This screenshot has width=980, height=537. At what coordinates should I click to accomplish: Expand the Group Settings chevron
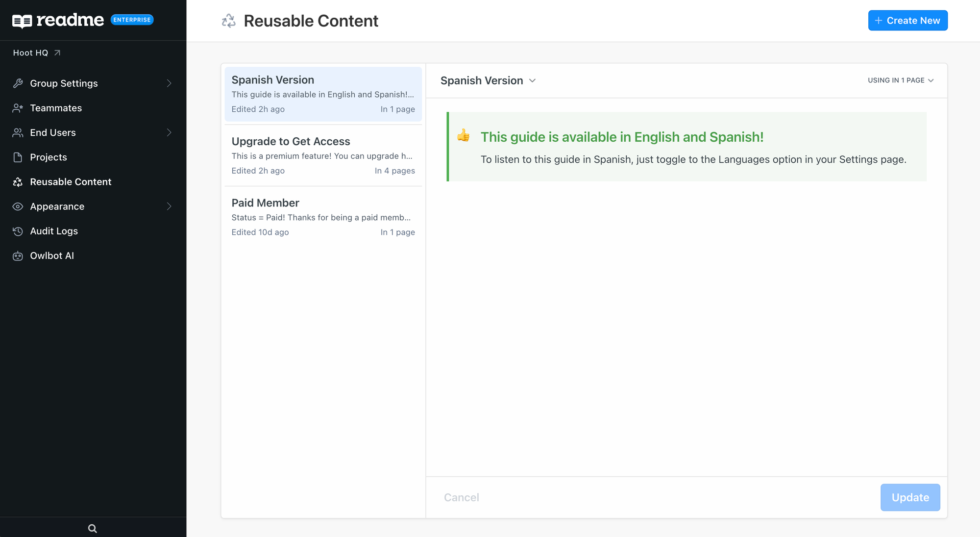169,83
